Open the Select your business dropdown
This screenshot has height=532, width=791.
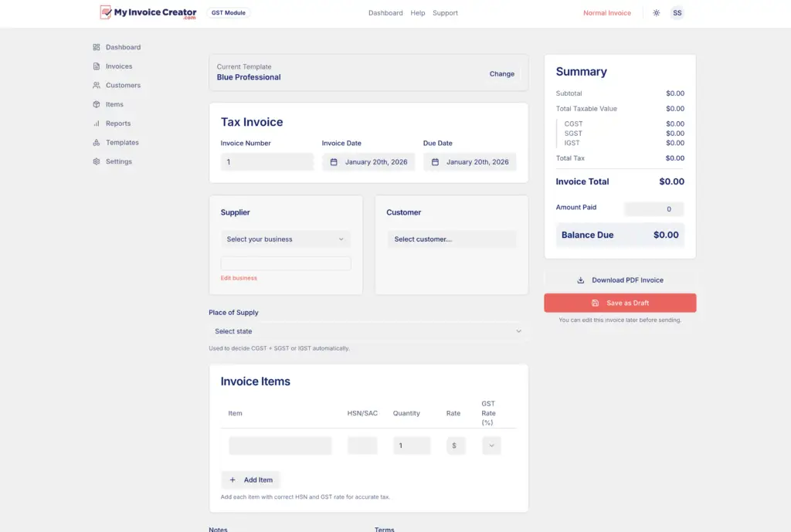click(286, 239)
